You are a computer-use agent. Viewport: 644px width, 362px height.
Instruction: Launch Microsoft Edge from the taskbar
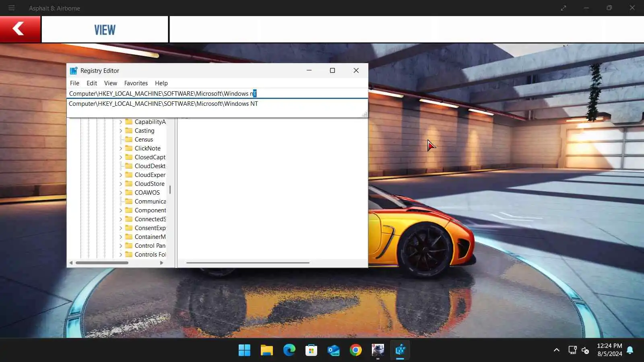tap(289, 350)
